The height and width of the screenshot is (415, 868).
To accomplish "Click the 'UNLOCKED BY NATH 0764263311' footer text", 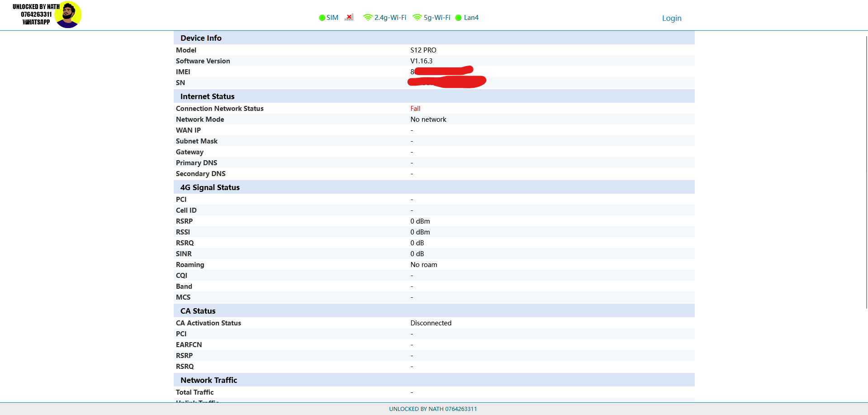I will pyautogui.click(x=433, y=409).
